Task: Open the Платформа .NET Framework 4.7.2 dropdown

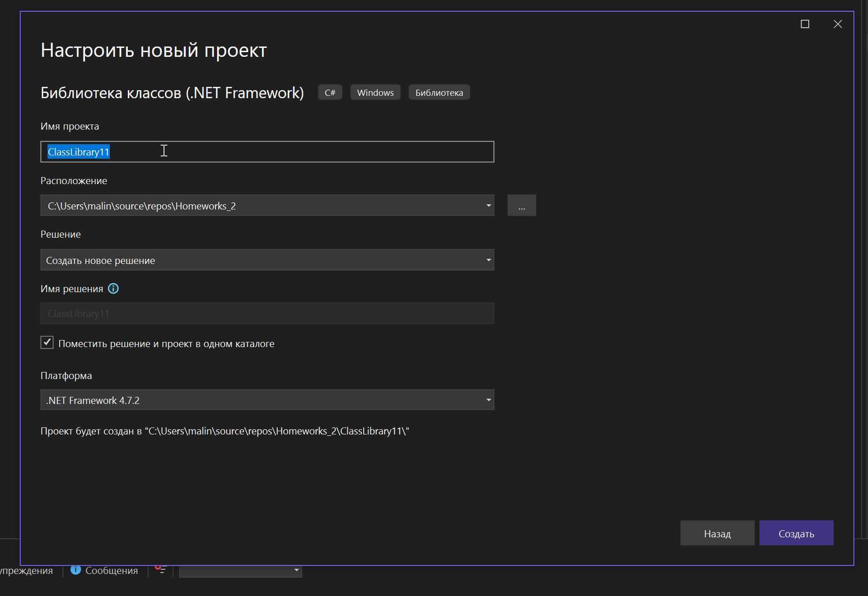Action: 488,400
